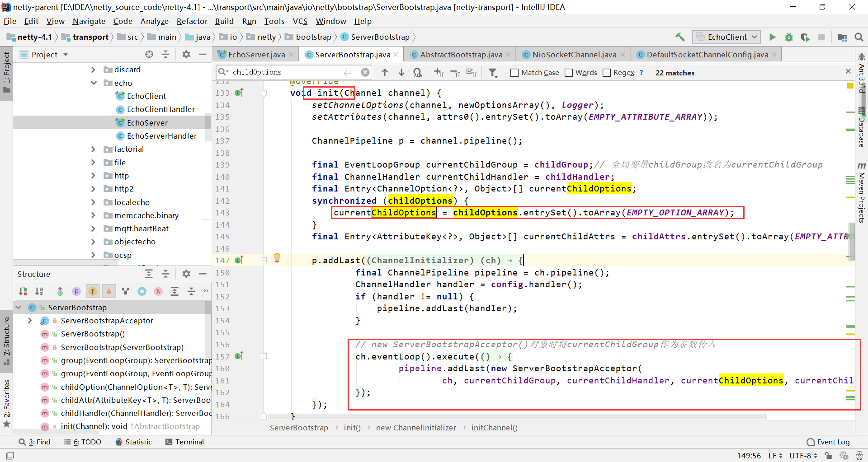Screen dimensions: 868x462
Task: Open the Maven Projects side panel
Action: point(862,193)
